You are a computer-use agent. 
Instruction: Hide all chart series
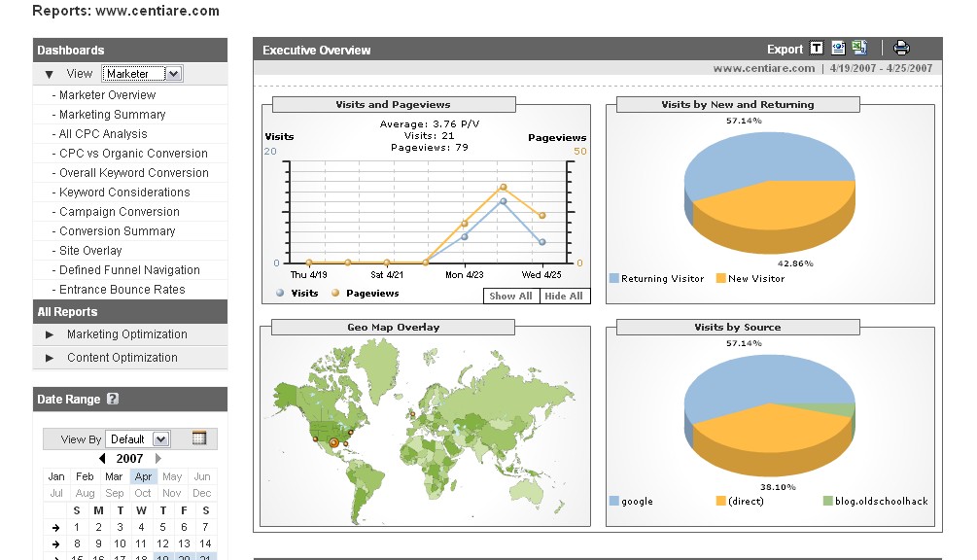coord(564,297)
